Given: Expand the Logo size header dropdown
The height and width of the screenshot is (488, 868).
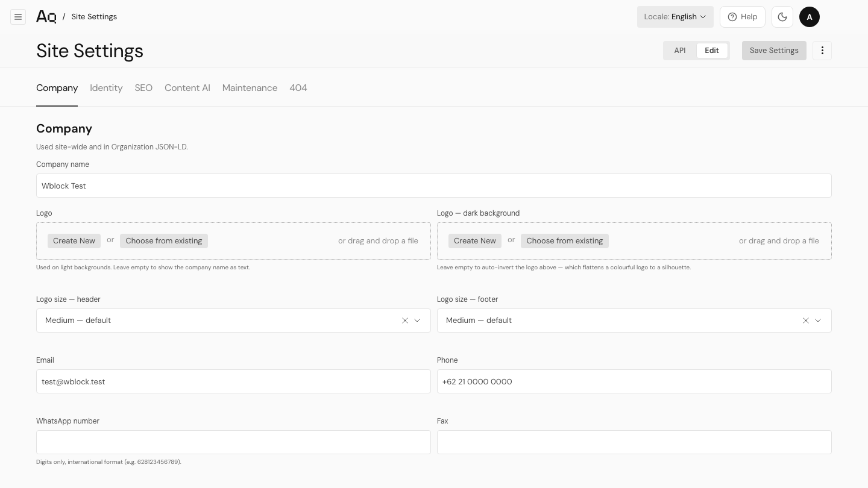Looking at the screenshot, I should [x=417, y=321].
